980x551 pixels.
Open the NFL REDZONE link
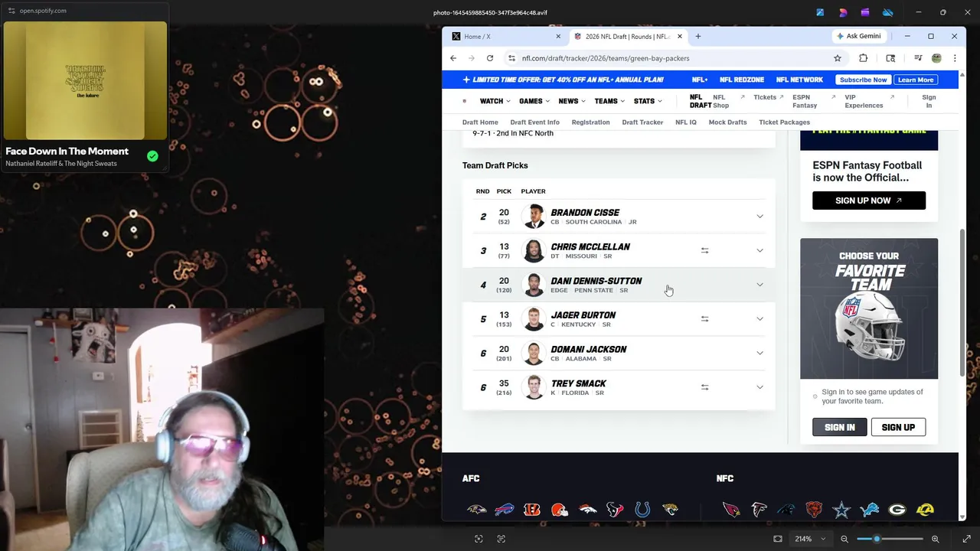(x=742, y=80)
